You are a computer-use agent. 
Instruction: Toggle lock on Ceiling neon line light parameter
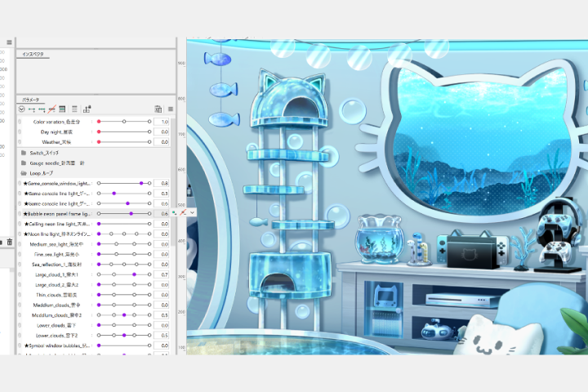20,224
